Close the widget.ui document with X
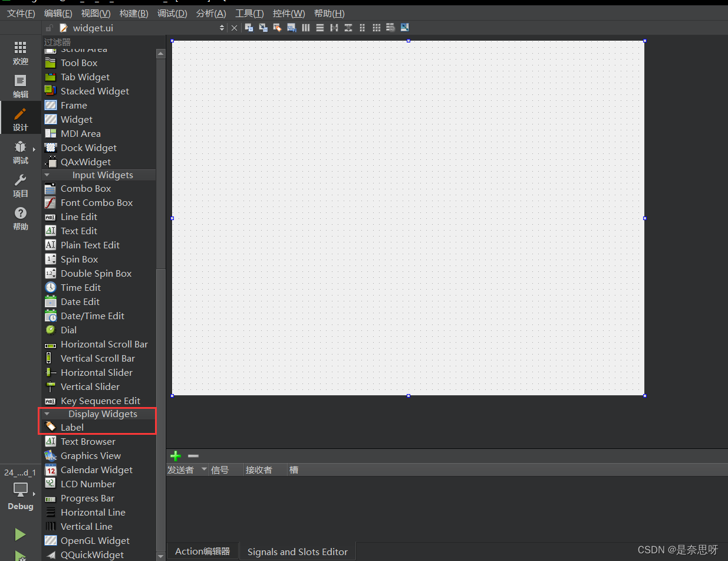The image size is (728, 561). tap(234, 28)
